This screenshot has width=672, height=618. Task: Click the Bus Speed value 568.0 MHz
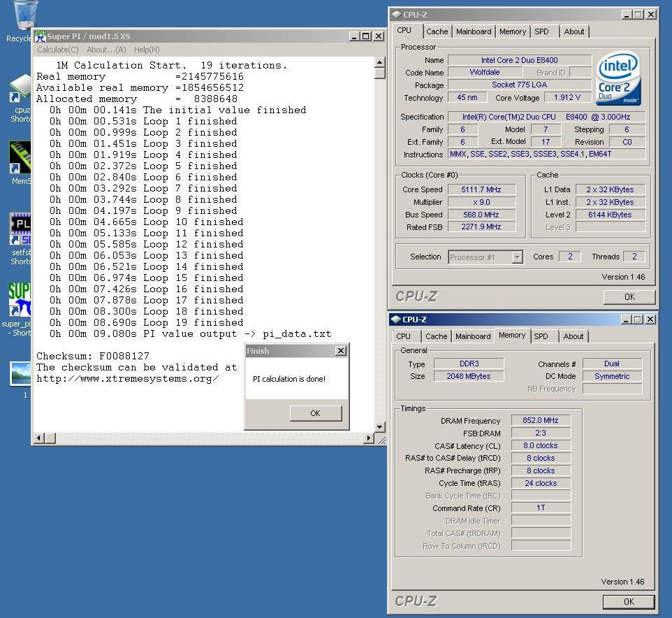(x=481, y=215)
